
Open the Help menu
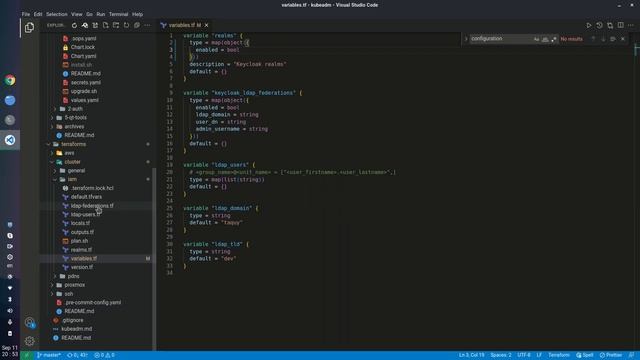point(138,14)
